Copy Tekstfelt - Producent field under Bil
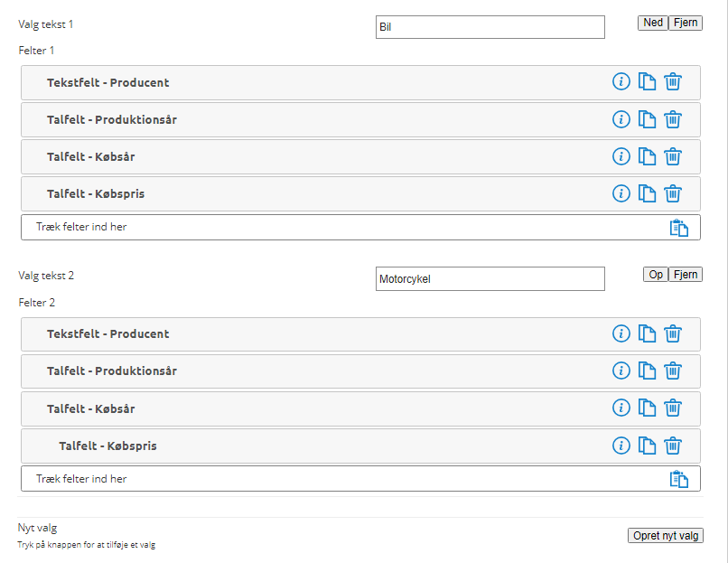The image size is (728, 563). tap(647, 81)
